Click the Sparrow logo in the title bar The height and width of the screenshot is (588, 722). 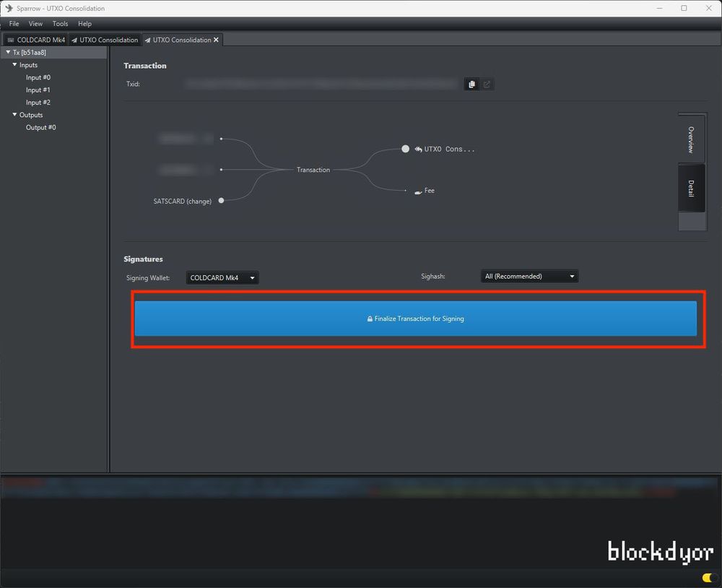(x=9, y=9)
